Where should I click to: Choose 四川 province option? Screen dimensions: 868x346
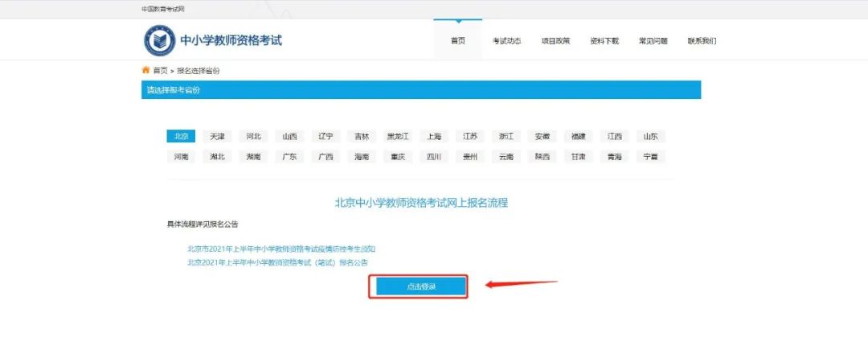pyautogui.click(x=434, y=157)
